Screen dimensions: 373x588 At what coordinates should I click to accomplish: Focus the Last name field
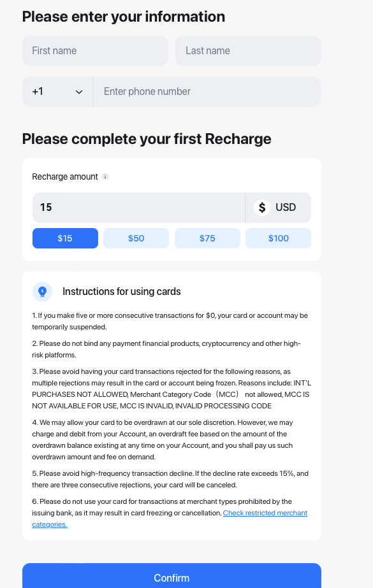(249, 51)
